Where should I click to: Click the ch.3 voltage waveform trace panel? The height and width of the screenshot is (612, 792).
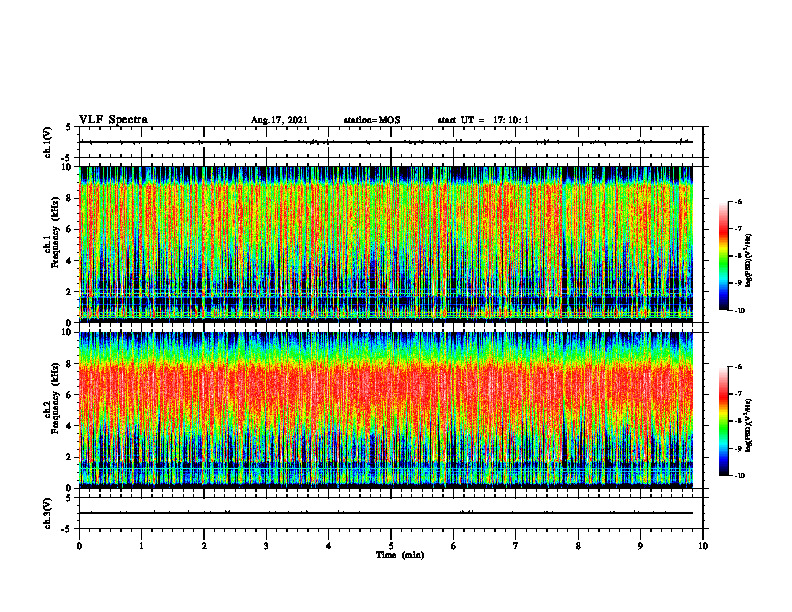click(391, 513)
